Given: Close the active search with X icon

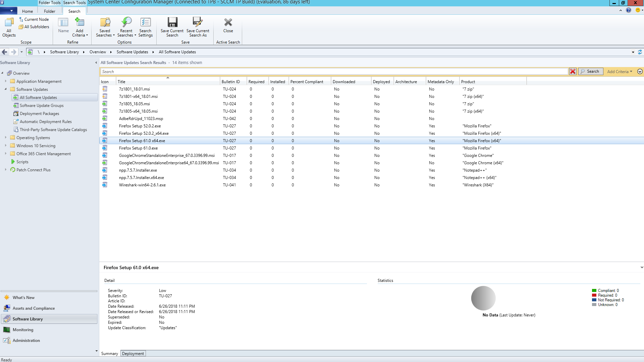Looking at the screenshot, I should click(228, 22).
